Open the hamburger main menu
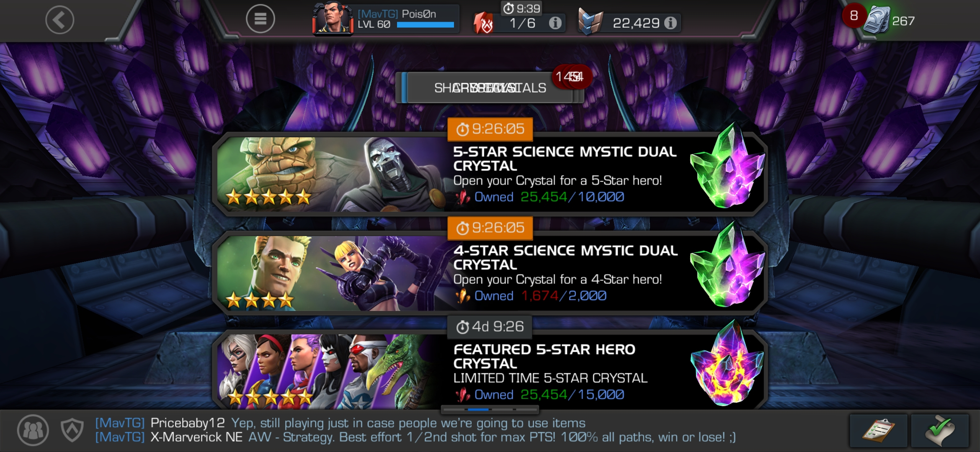 [260, 19]
